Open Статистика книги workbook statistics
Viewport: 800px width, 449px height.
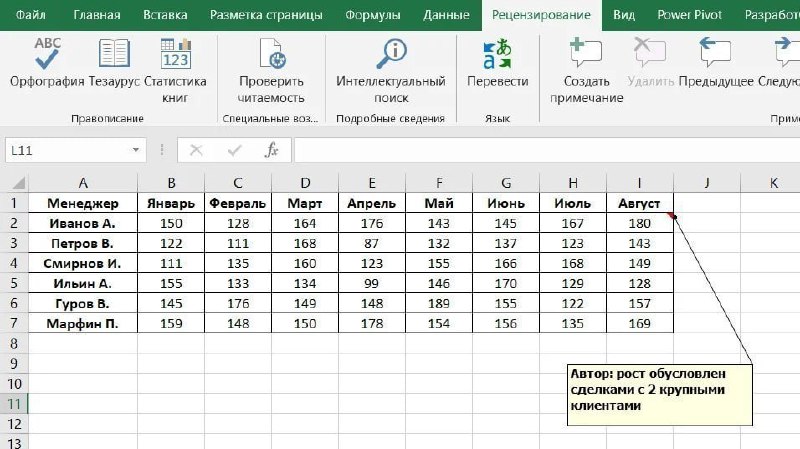[175, 70]
